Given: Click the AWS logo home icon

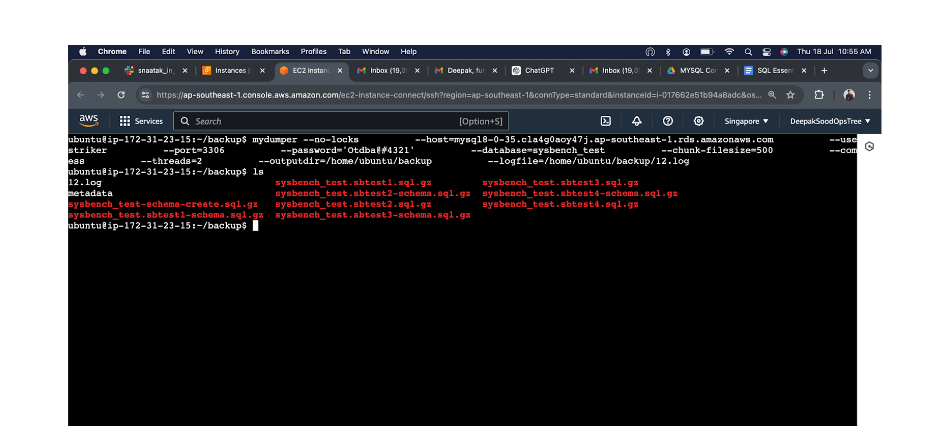Looking at the screenshot, I should [x=87, y=121].
